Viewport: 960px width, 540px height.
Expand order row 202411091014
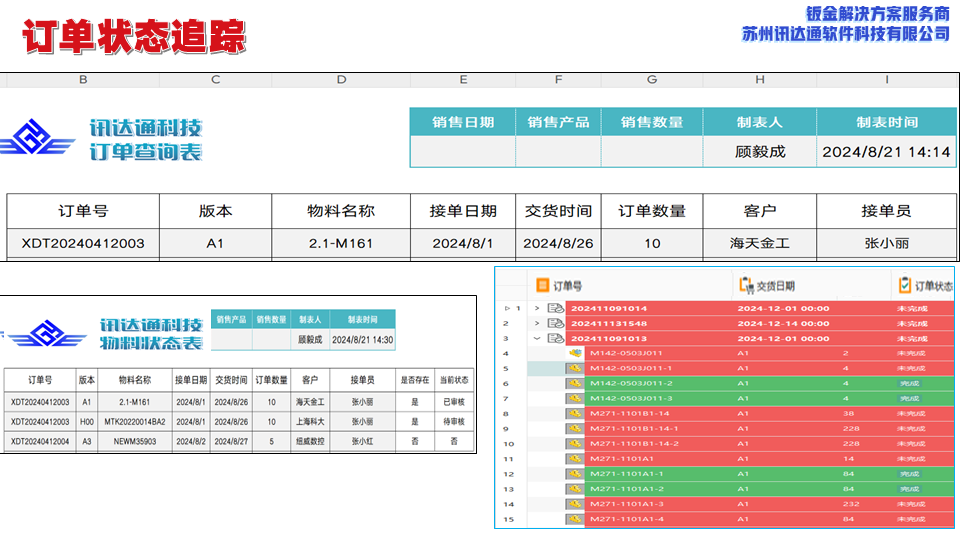537,309
